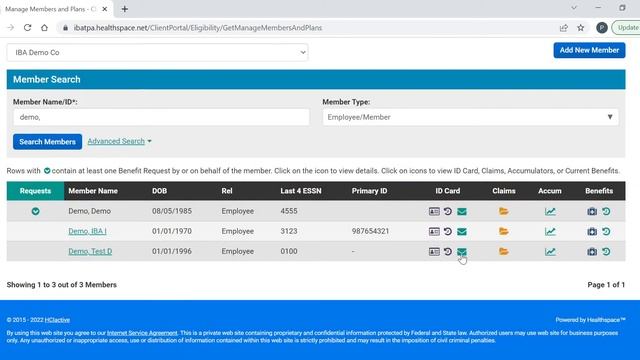This screenshot has height=360, width=640.
Task: View ID card for Demo, Test D
Action: point(434,251)
